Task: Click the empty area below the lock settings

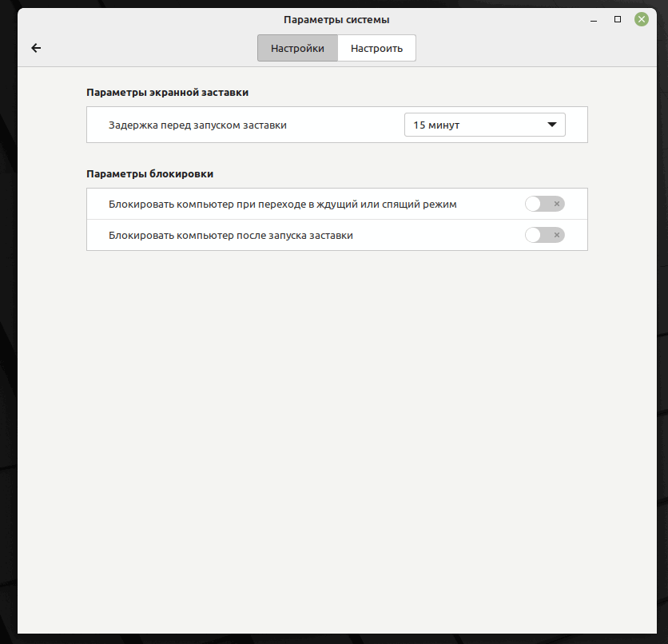Action: [336, 415]
